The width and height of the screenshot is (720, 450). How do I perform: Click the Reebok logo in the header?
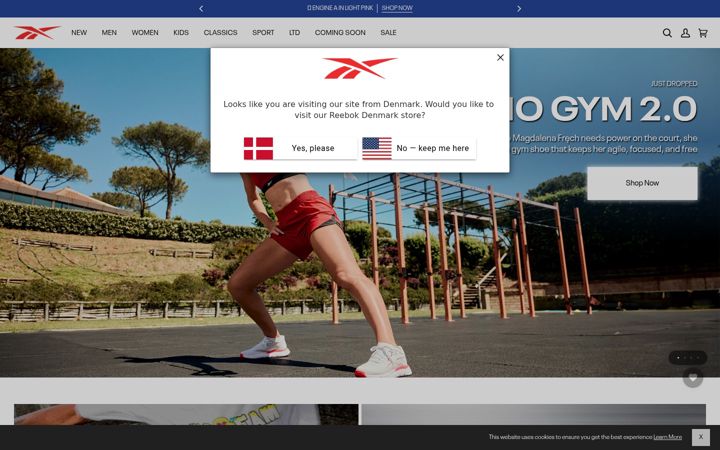pyautogui.click(x=37, y=33)
